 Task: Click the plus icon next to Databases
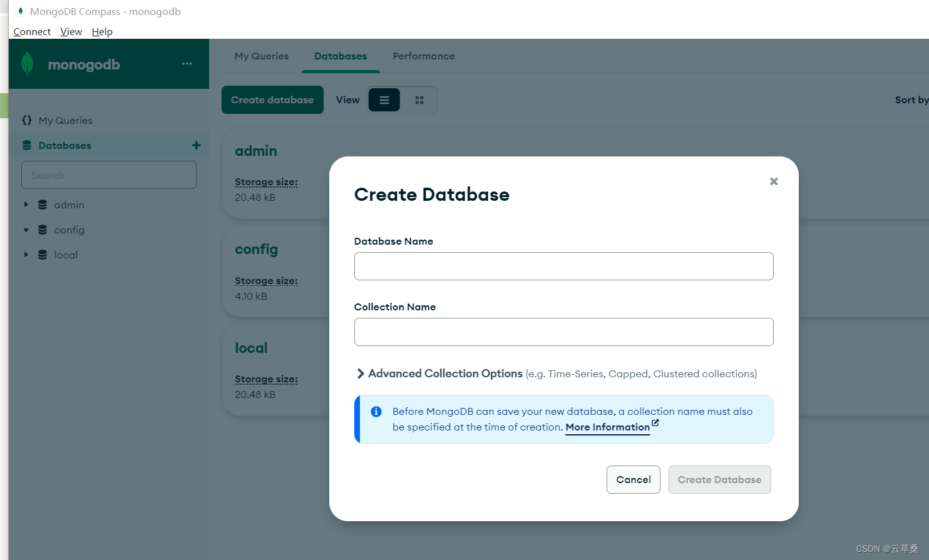(196, 145)
